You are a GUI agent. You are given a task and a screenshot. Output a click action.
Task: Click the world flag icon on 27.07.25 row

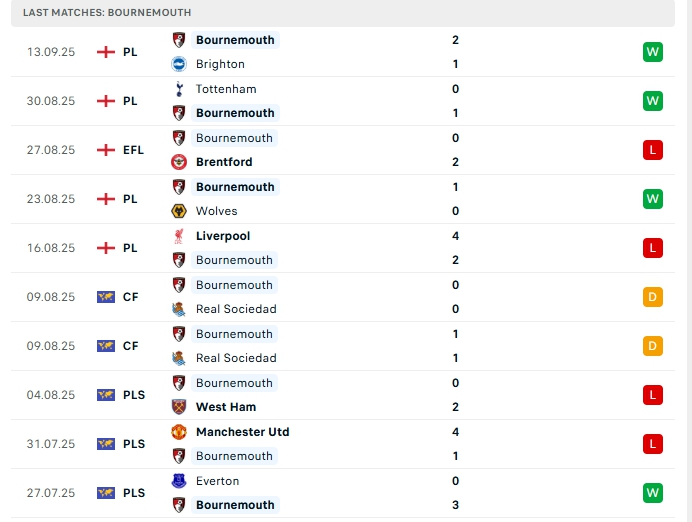tap(106, 493)
